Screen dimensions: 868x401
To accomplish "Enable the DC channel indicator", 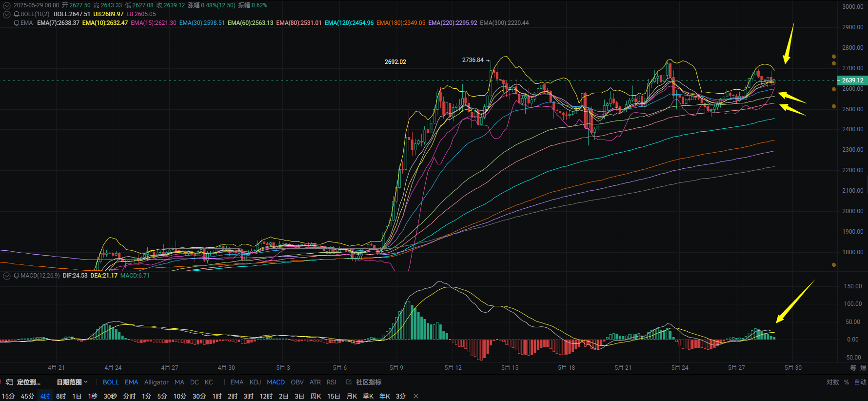I will point(195,382).
